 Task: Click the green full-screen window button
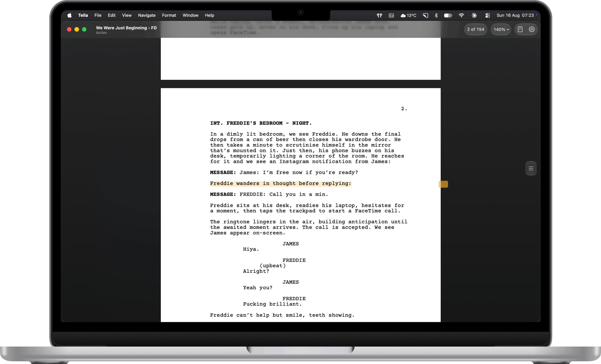click(x=84, y=29)
